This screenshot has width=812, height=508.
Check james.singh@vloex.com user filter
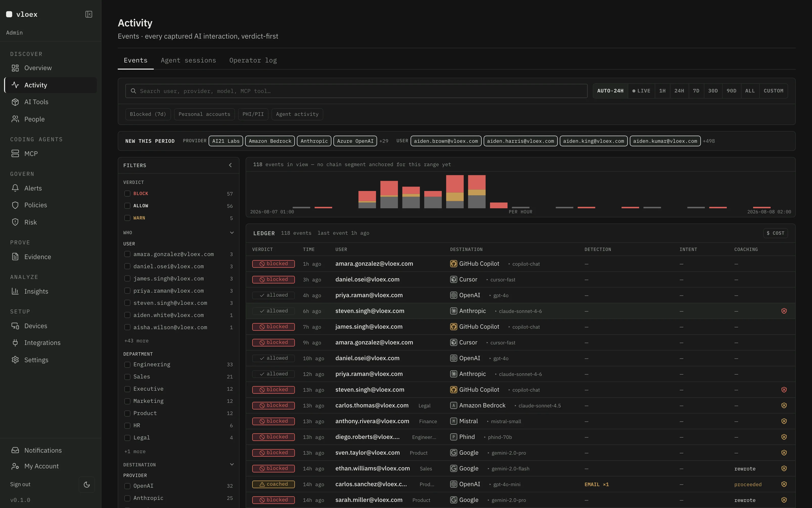(127, 279)
